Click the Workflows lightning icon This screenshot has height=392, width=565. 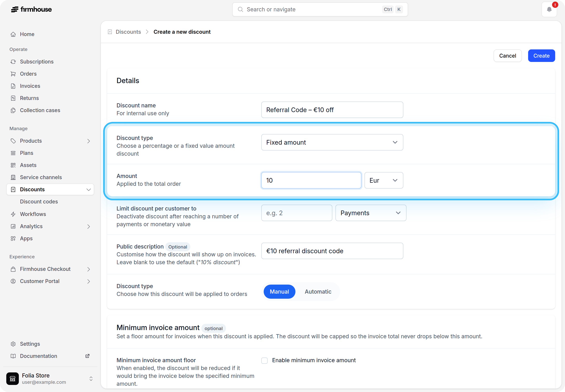(13, 214)
